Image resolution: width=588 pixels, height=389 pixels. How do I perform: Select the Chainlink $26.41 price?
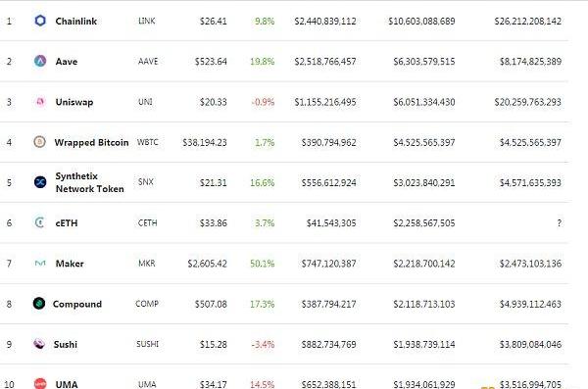[213, 22]
